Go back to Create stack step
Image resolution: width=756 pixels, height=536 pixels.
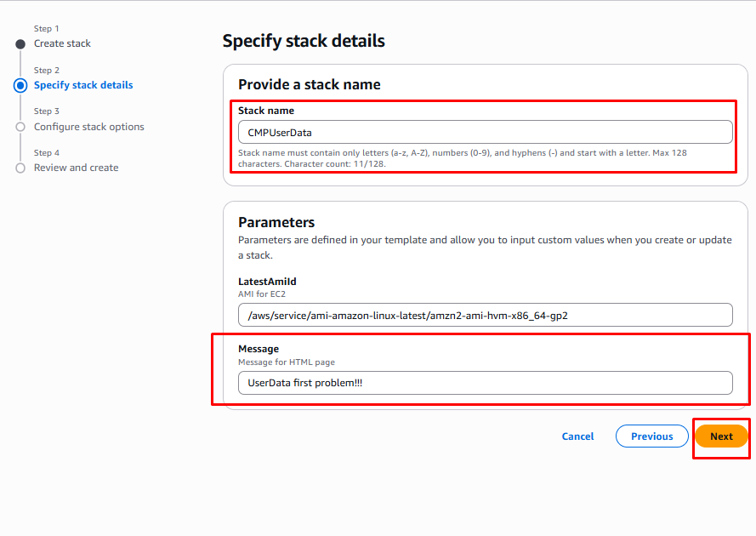pyautogui.click(x=62, y=43)
